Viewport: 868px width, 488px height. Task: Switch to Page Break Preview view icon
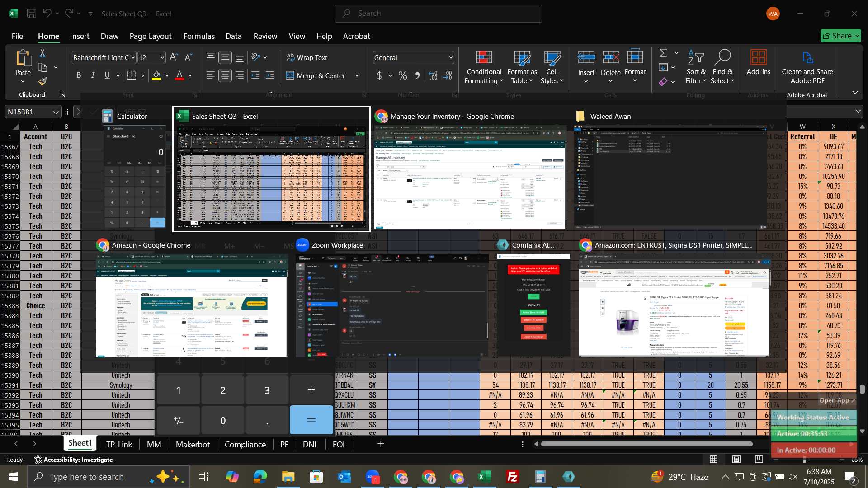(x=759, y=460)
